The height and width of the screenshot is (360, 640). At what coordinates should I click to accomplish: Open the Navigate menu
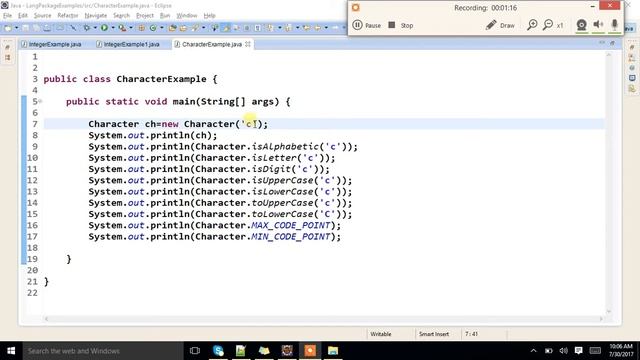click(96, 16)
